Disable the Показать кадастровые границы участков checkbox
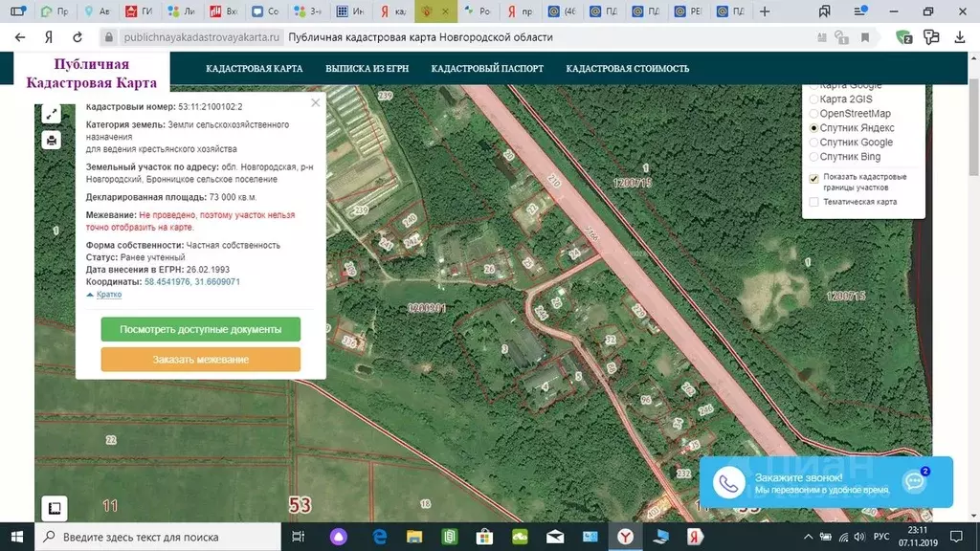Viewport: 980px width, 551px height. 813,178
